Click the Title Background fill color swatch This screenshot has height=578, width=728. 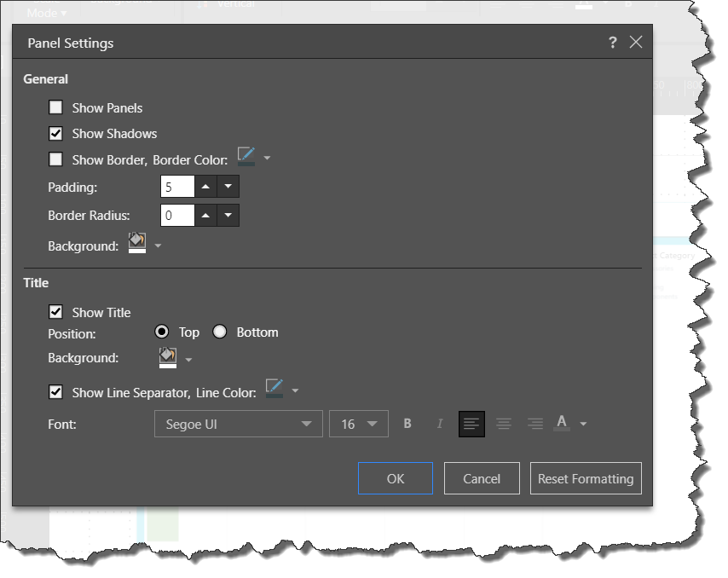coord(167,357)
